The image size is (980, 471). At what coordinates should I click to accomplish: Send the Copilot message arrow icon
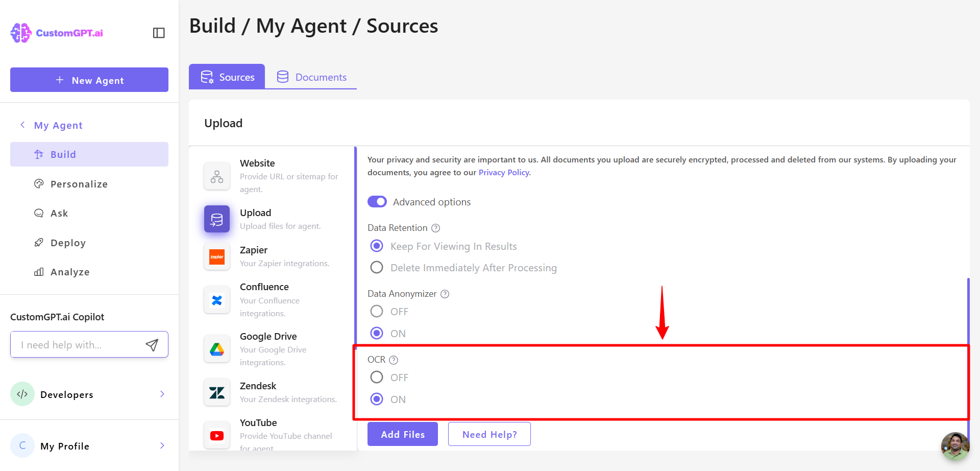tap(152, 345)
